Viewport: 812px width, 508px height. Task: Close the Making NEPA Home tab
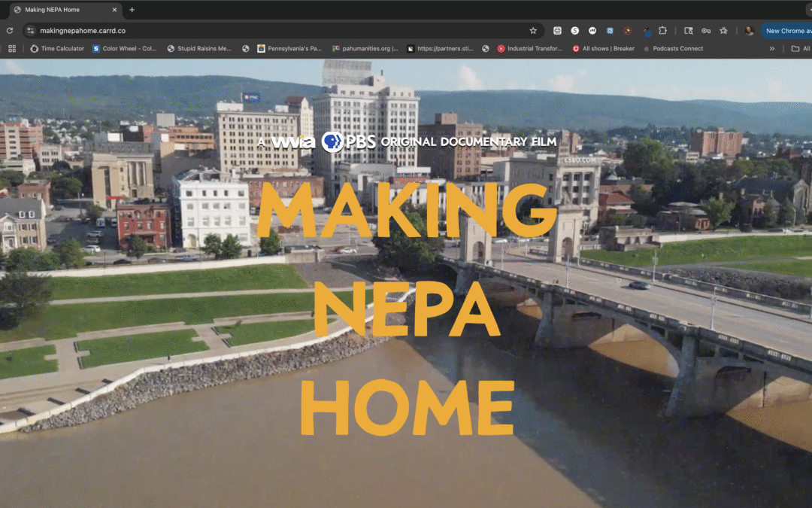pos(114,10)
